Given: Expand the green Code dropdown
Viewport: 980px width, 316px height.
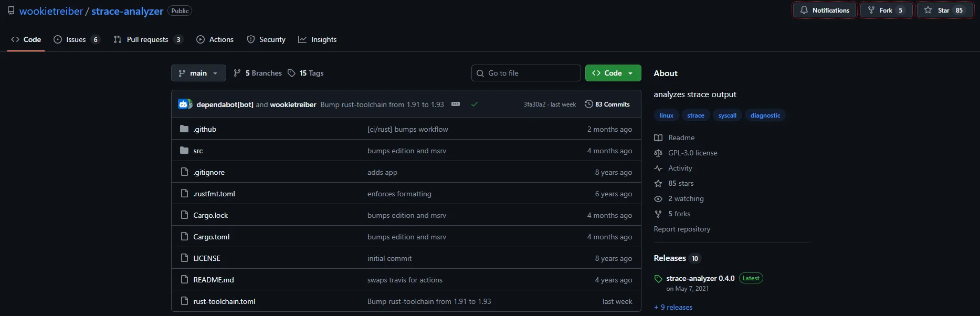Looking at the screenshot, I should point(613,73).
